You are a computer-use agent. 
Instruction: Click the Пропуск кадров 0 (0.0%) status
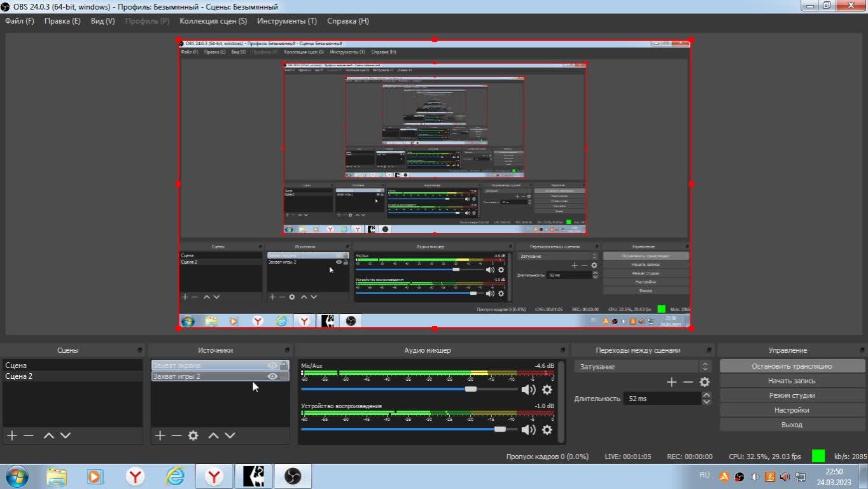click(x=547, y=457)
